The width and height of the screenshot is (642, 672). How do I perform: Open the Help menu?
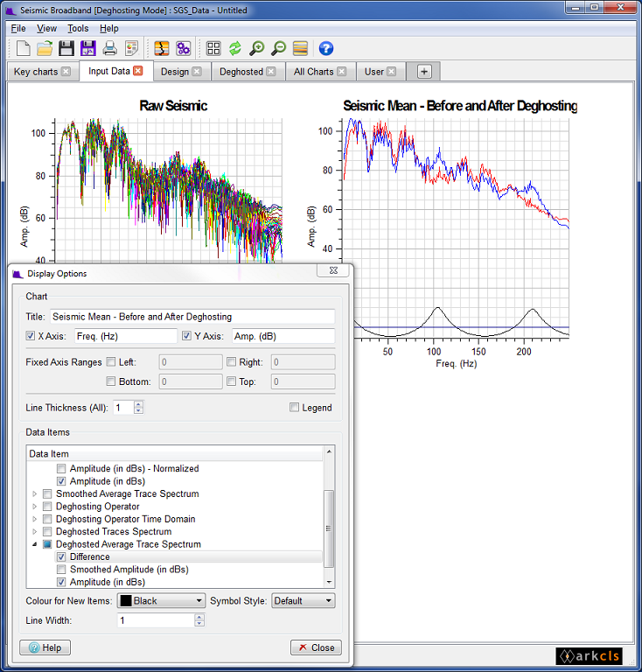coord(108,28)
